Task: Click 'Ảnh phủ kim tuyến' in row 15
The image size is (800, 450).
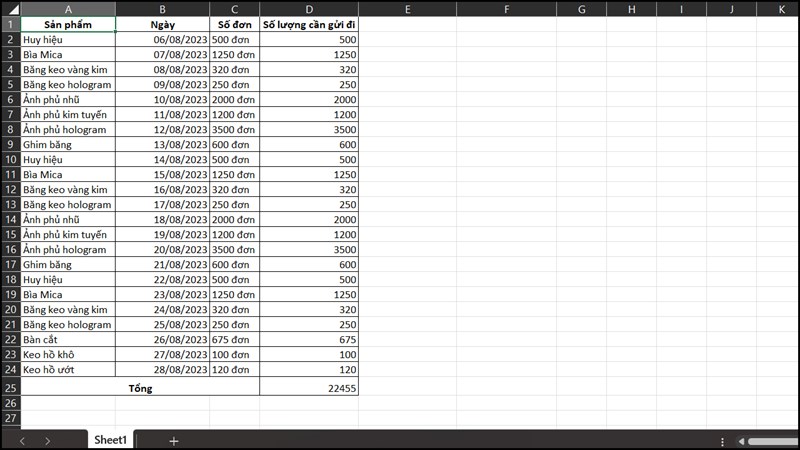Action: click(x=68, y=234)
